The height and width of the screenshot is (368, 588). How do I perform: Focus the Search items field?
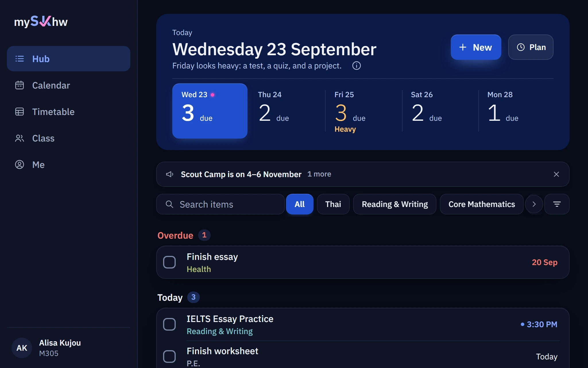point(220,204)
